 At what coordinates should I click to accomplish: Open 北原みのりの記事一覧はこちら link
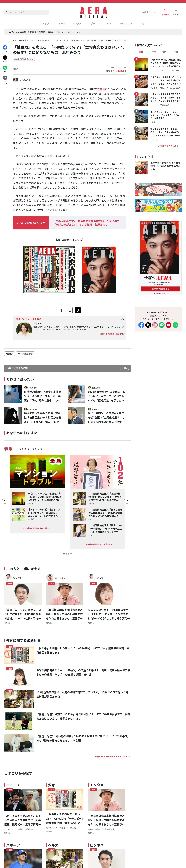click(112, 334)
